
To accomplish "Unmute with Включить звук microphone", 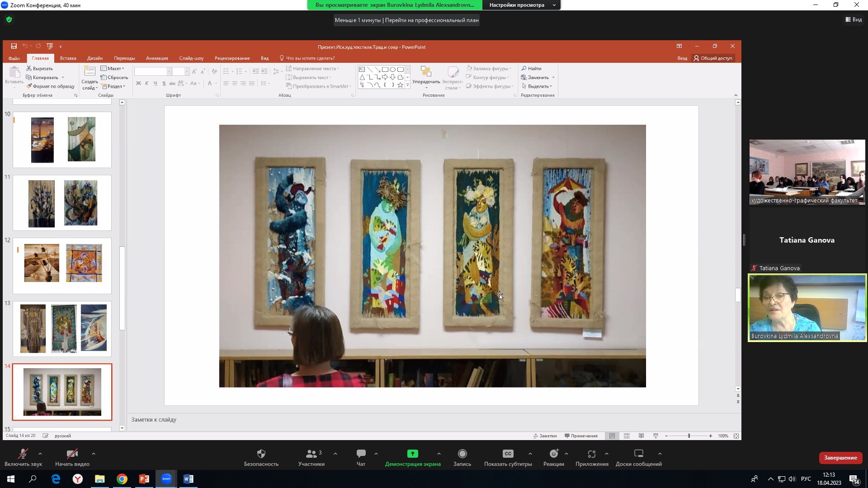I will [23, 454].
